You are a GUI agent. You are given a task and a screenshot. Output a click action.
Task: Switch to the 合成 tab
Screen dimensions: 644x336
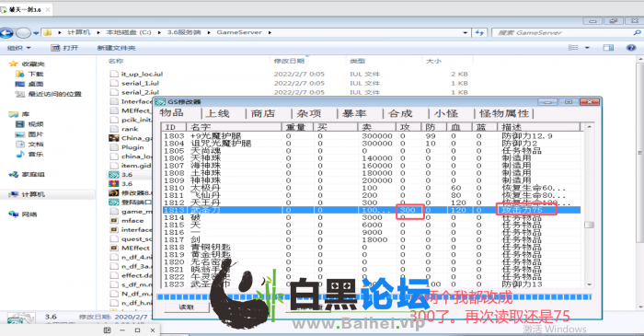click(x=400, y=113)
